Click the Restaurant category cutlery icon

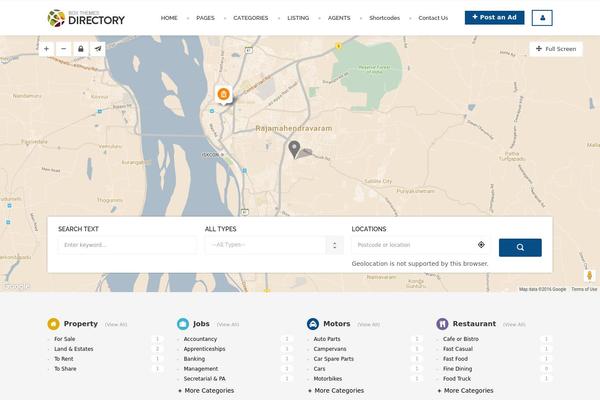pos(442,324)
